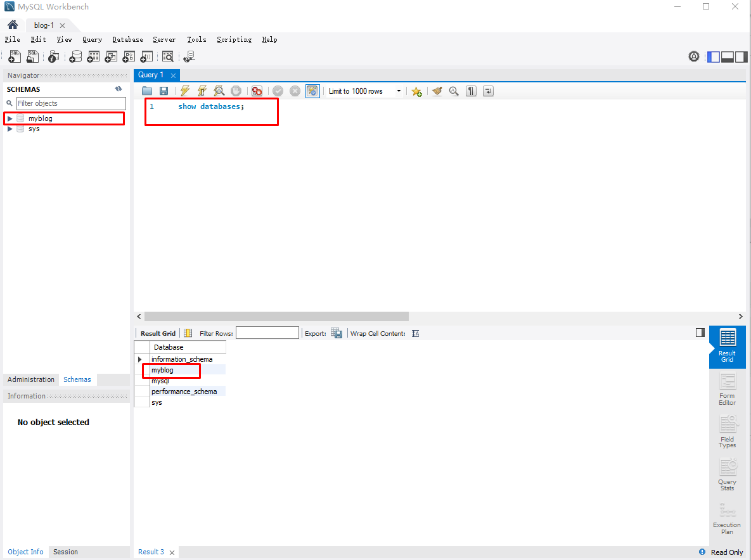Open the Query Stats pane
751x560 pixels.
(x=727, y=475)
